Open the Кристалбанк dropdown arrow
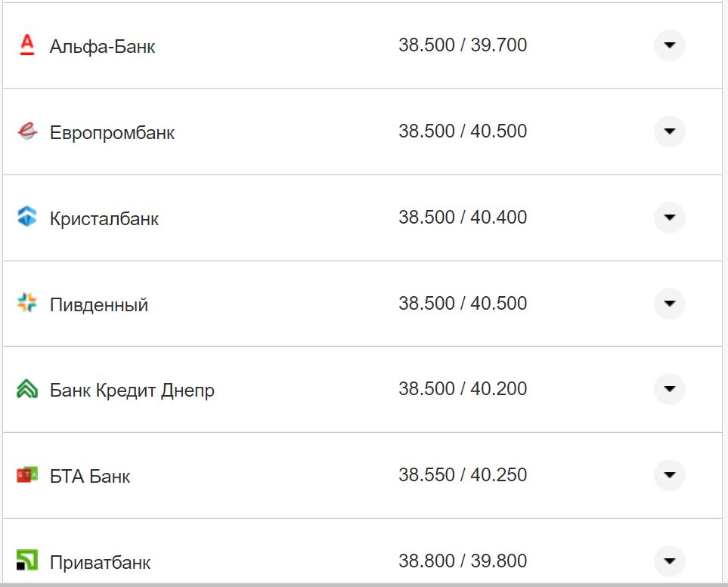Image resolution: width=728 pixels, height=587 pixels. (x=669, y=218)
